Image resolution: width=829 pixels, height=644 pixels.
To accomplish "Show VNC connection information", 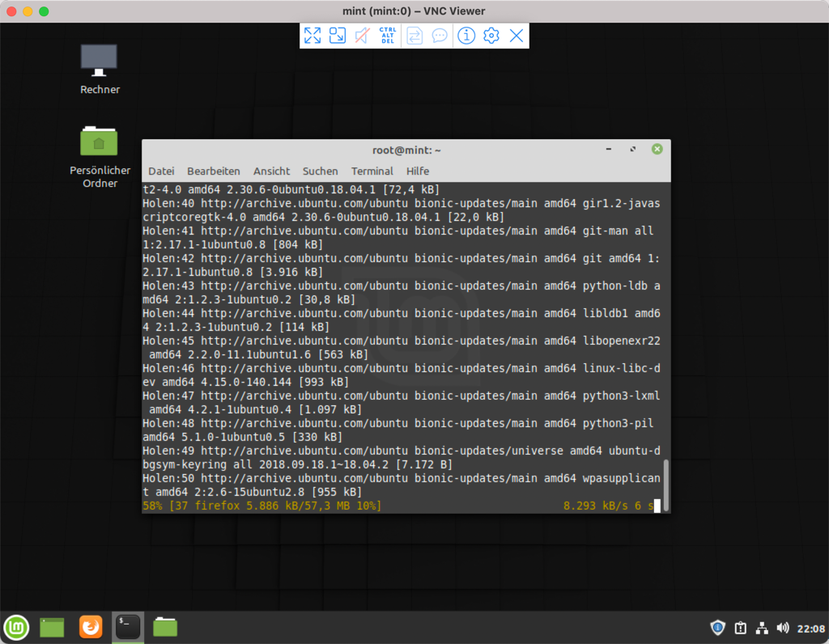I will 466,36.
